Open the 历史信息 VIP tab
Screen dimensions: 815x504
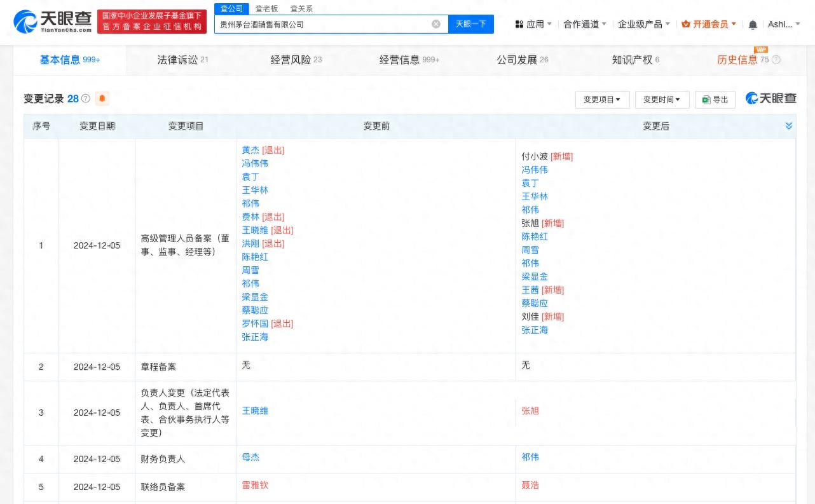coord(748,60)
